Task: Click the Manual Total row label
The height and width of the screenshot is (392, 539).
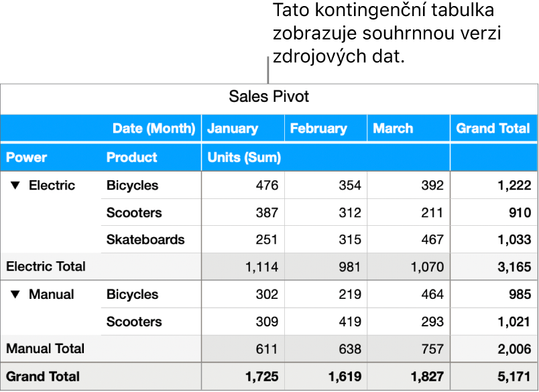Action: (x=45, y=348)
